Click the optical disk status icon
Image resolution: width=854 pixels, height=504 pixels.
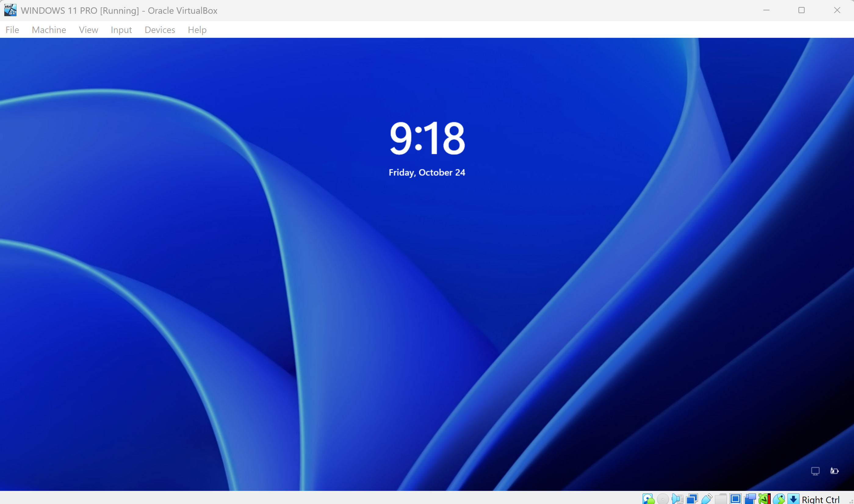(662, 499)
